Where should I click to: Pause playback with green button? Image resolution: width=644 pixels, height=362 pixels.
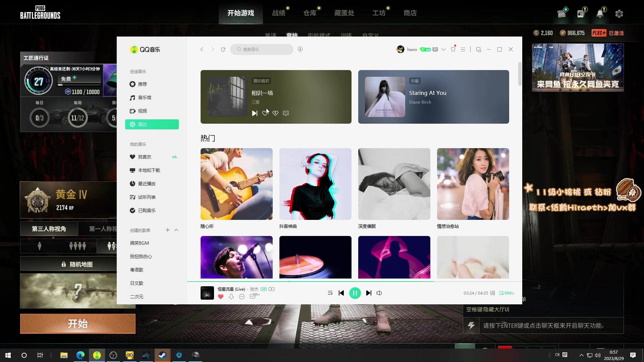tap(355, 293)
